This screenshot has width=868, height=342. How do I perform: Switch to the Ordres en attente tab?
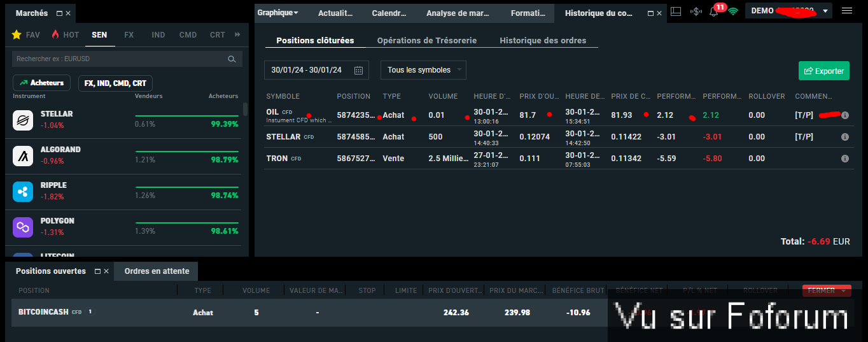point(157,271)
